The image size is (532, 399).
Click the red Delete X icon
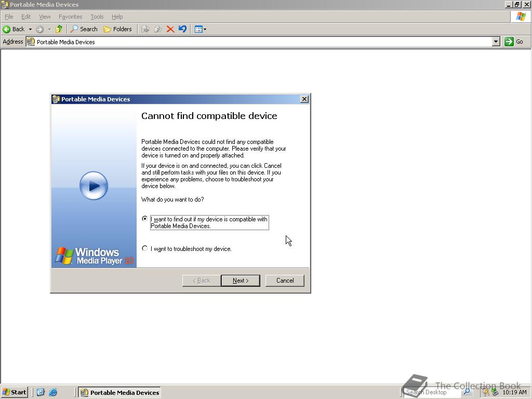pos(170,29)
